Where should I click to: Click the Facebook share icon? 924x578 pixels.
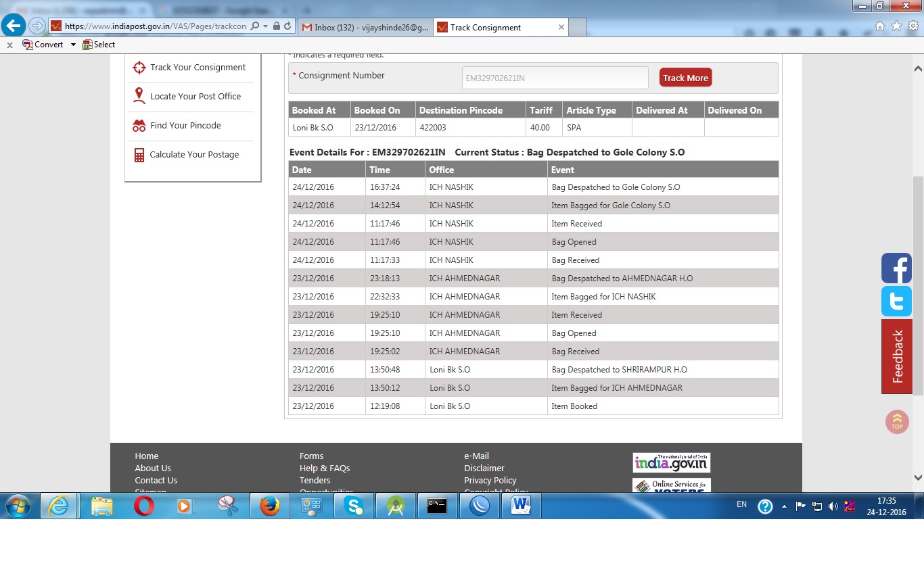(896, 268)
